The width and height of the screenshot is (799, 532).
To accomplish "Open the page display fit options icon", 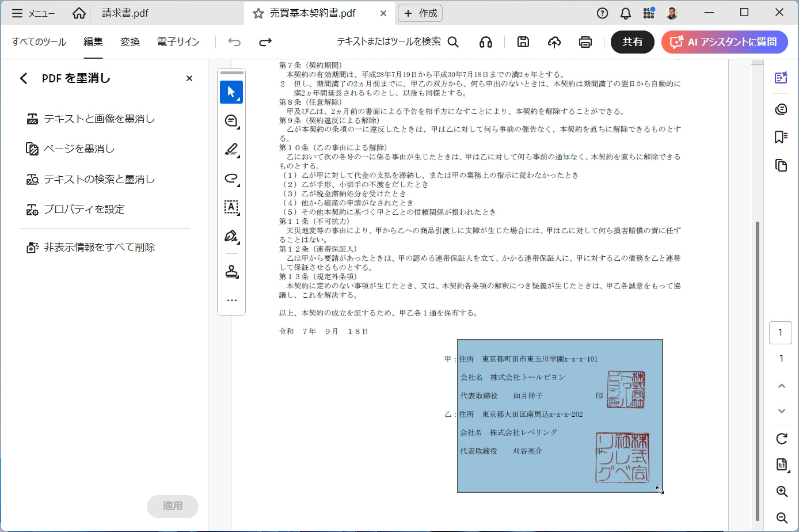I will (782, 465).
